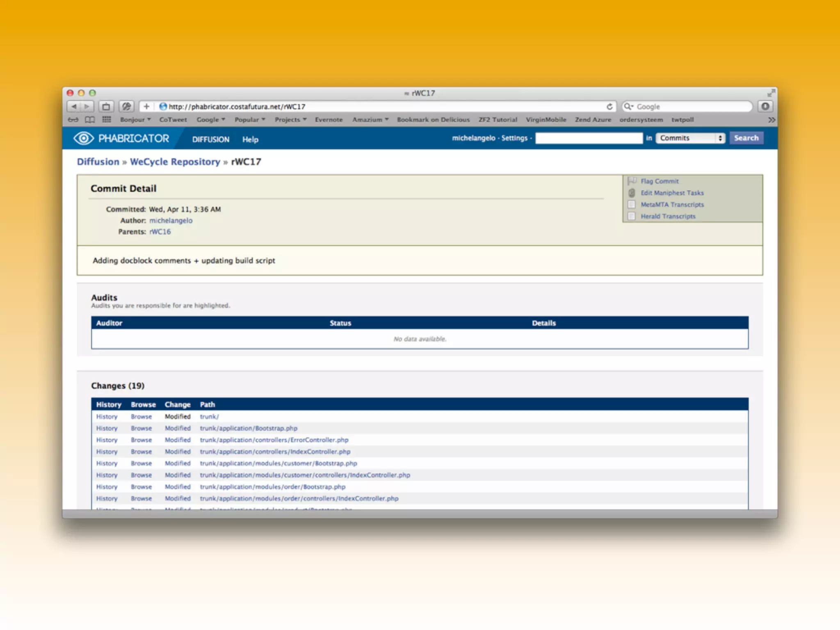Click the Phabricator eye logo
840x630 pixels.
[x=84, y=138]
